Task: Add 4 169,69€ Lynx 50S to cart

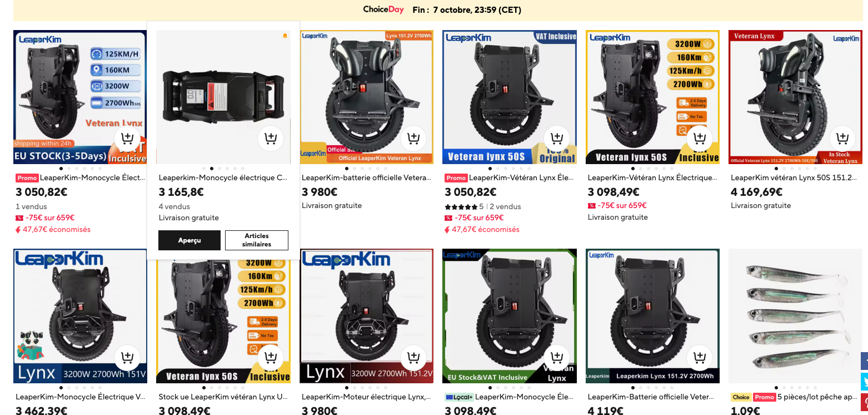Action: [x=843, y=138]
